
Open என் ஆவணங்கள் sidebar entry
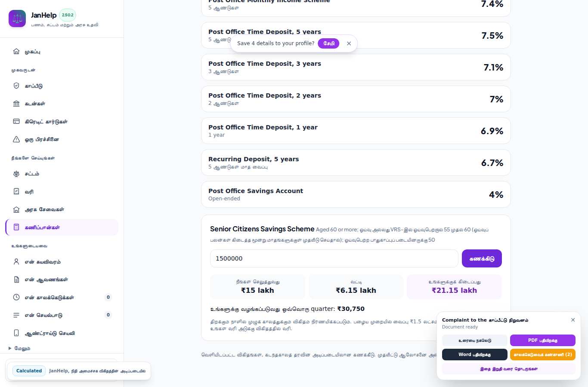62,279
